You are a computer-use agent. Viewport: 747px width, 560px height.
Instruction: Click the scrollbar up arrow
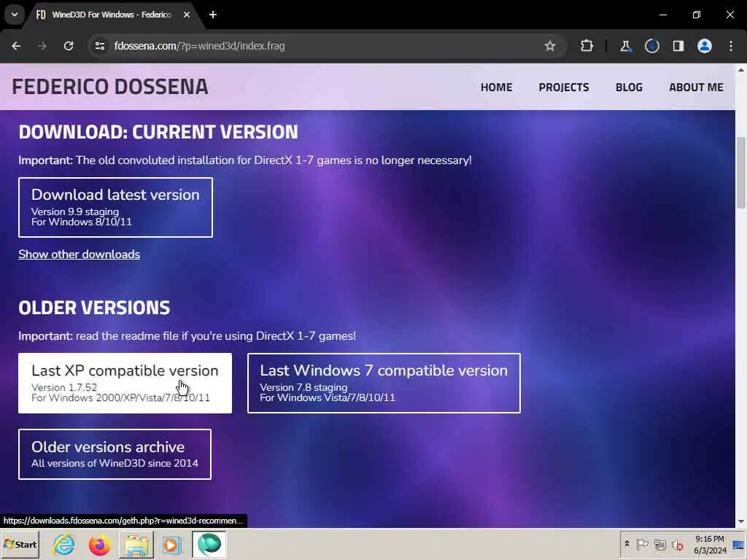[x=741, y=69]
